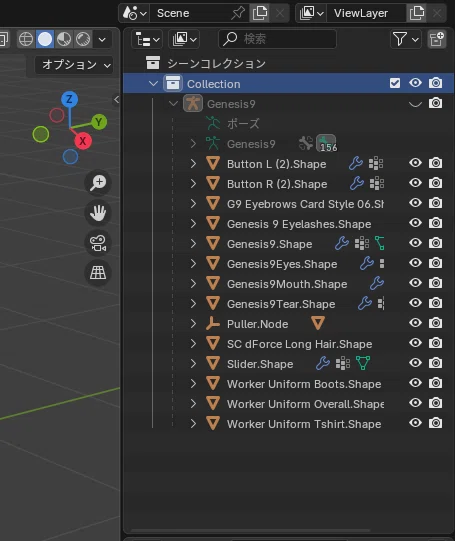Open outliner editor type dropdown

(x=147, y=39)
